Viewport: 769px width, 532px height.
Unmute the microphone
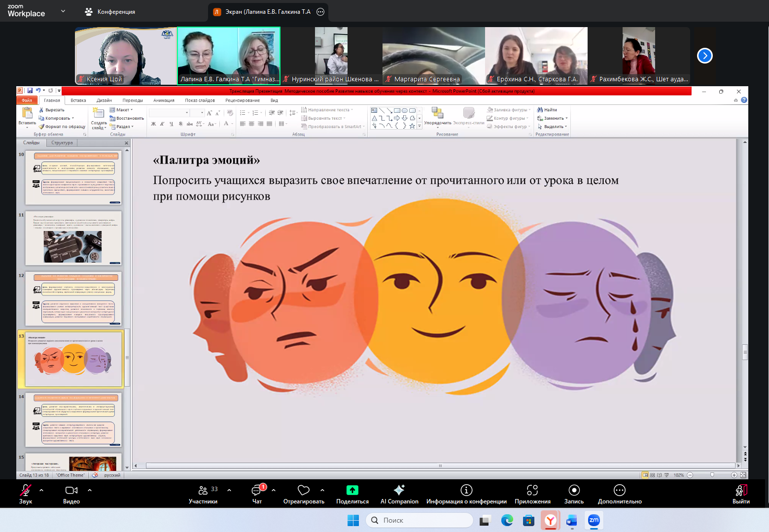pyautogui.click(x=26, y=494)
